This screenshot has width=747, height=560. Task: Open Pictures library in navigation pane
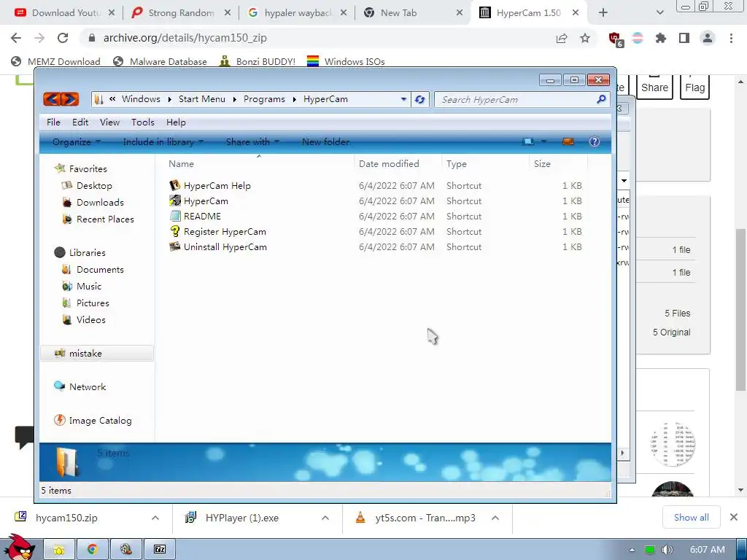pyautogui.click(x=93, y=303)
